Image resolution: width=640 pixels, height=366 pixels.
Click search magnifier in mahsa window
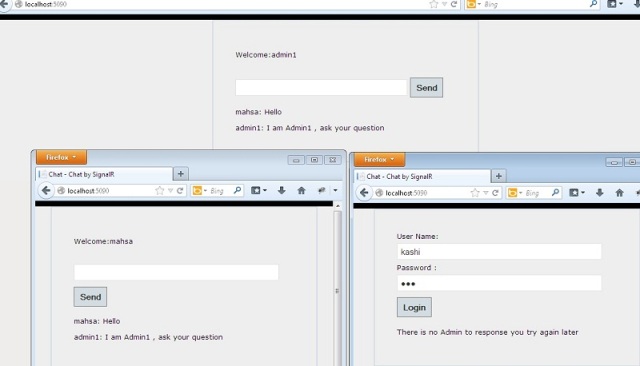click(237, 190)
